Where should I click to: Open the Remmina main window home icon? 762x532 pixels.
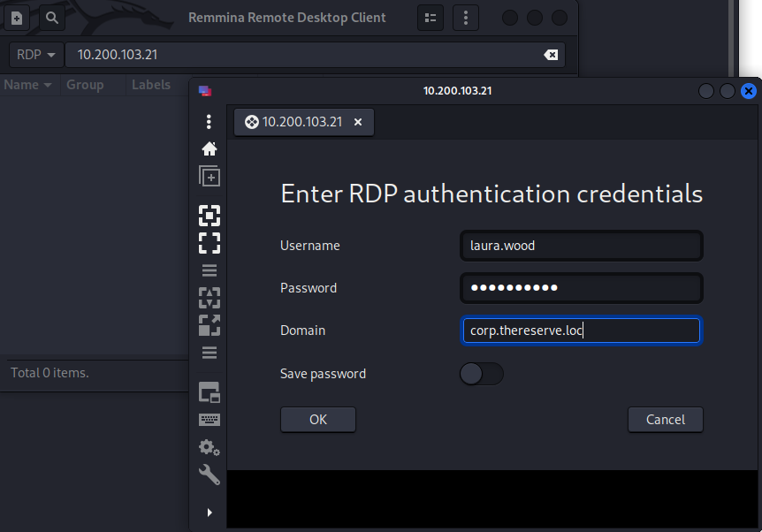(210, 148)
